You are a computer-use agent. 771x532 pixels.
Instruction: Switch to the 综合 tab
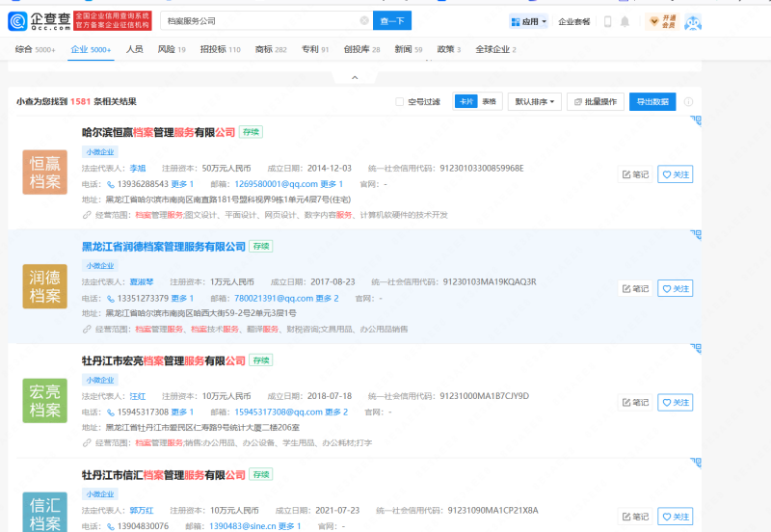pyautogui.click(x=35, y=49)
